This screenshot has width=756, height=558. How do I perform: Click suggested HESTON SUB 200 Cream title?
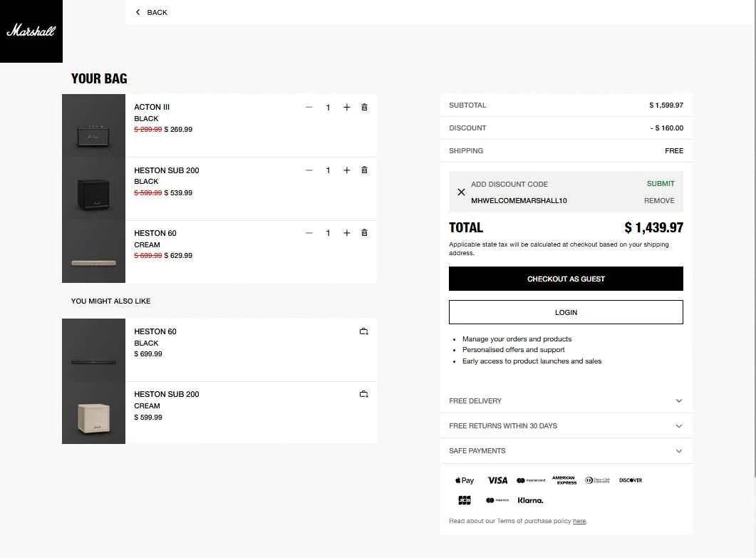click(166, 394)
